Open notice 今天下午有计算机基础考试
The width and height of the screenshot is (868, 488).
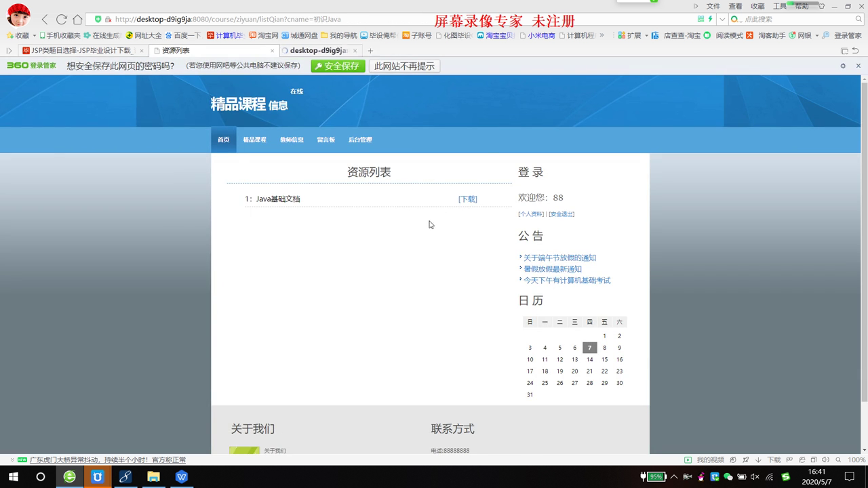click(x=567, y=280)
